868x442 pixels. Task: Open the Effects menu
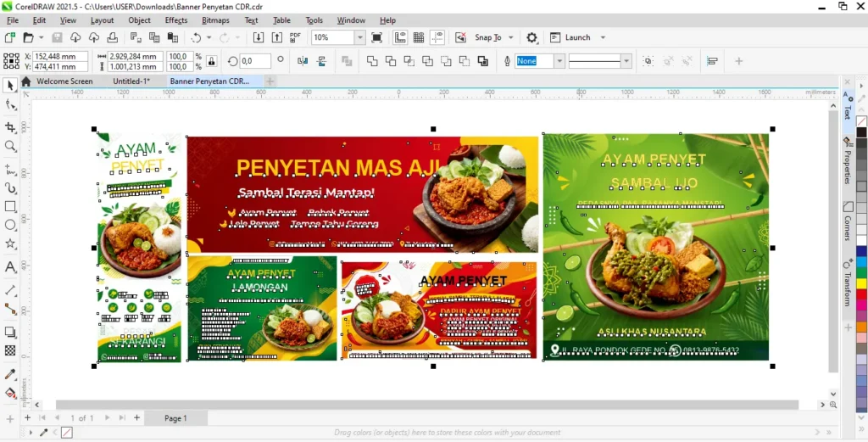tap(176, 20)
